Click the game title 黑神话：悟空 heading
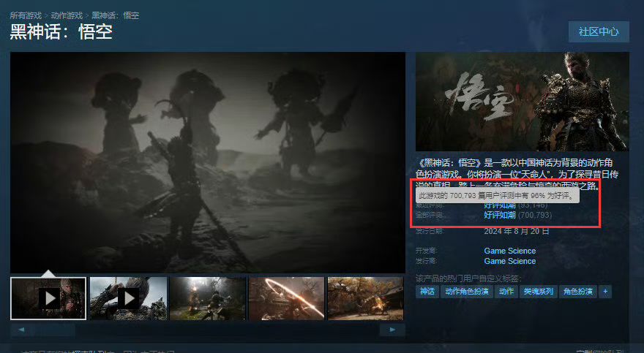644x353 pixels. coord(61,32)
